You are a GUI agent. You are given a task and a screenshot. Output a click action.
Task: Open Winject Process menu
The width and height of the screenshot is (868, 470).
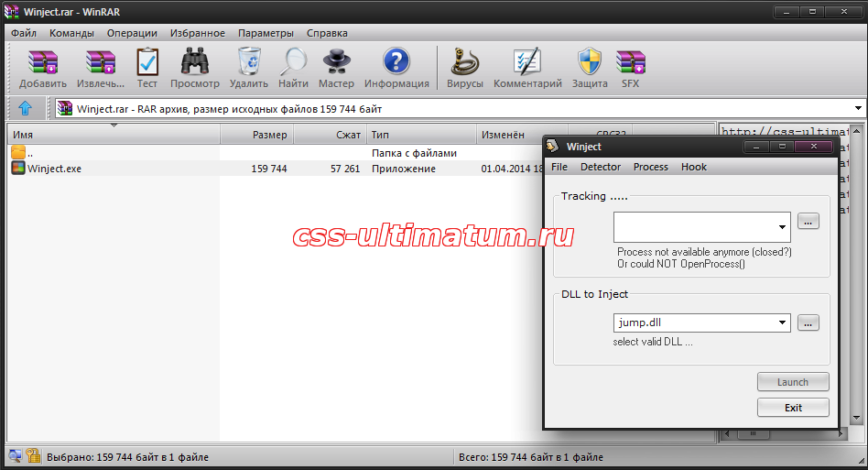[651, 167]
